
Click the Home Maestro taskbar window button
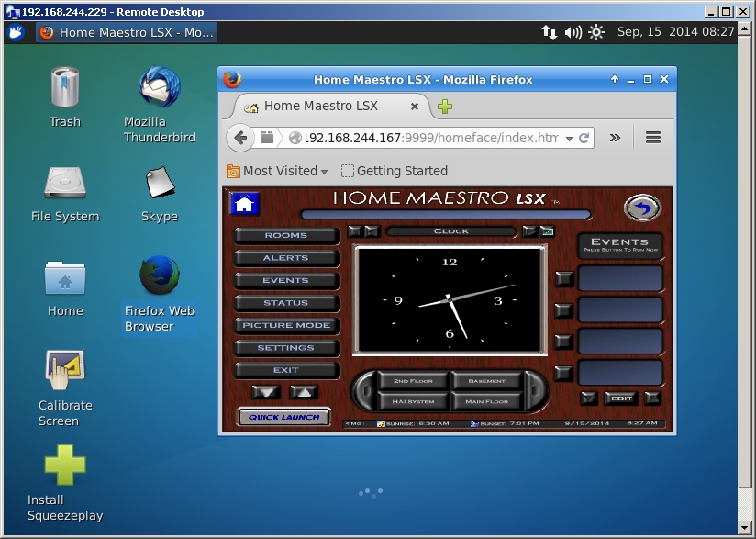point(127,32)
